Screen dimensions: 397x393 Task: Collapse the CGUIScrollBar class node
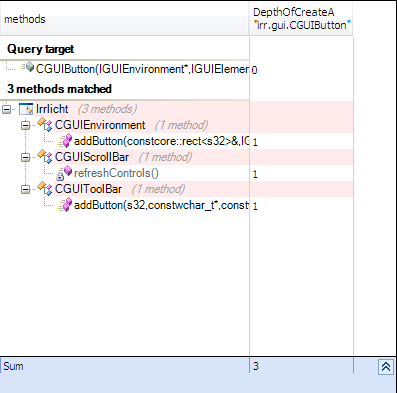pos(25,157)
